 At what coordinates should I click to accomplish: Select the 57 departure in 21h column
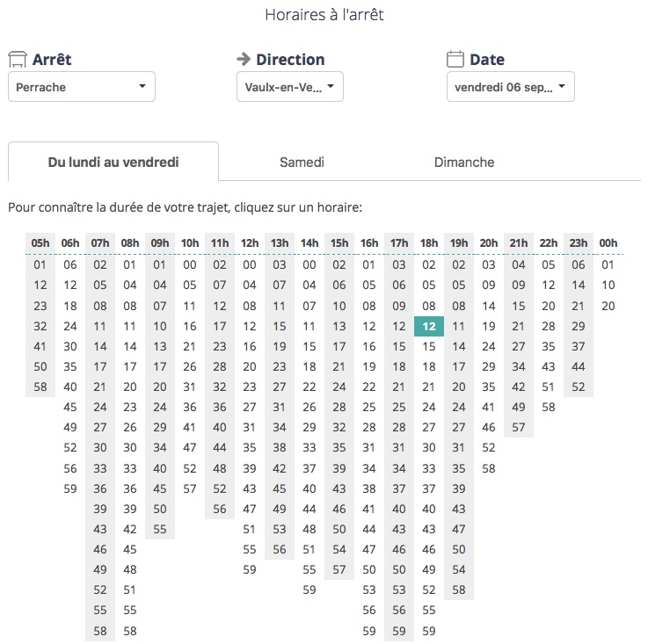click(x=519, y=428)
